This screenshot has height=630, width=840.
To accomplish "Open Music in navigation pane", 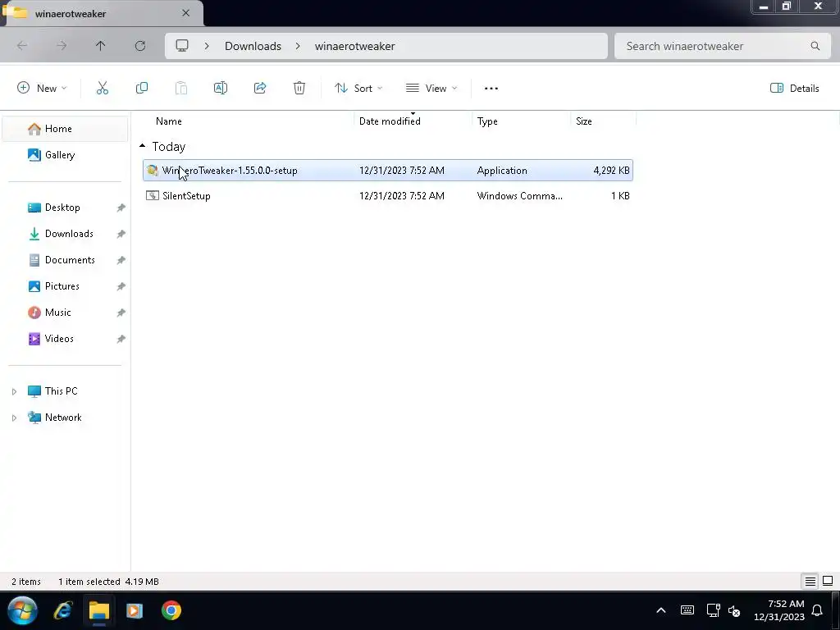I will [x=58, y=313].
